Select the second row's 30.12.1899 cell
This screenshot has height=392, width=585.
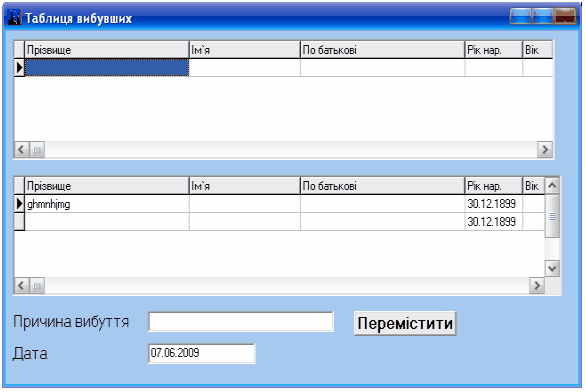[494, 222]
